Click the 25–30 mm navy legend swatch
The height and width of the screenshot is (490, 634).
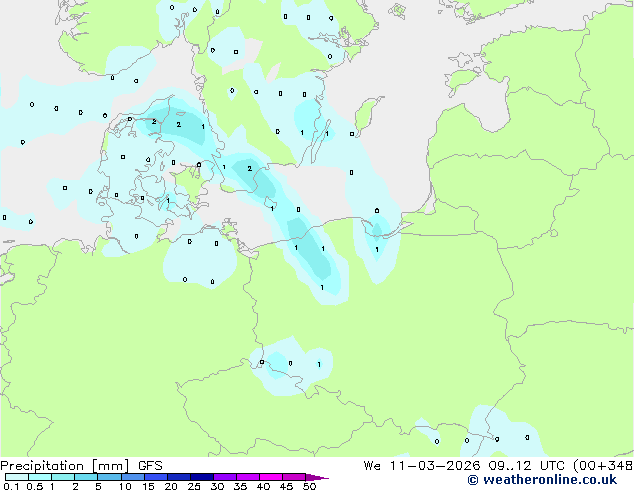[202, 477]
